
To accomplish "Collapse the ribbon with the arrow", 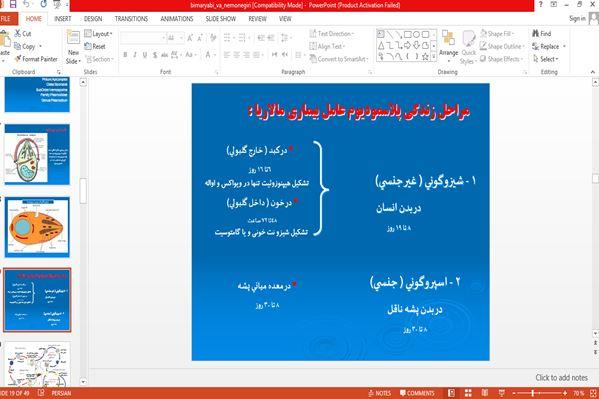I will pos(593,72).
